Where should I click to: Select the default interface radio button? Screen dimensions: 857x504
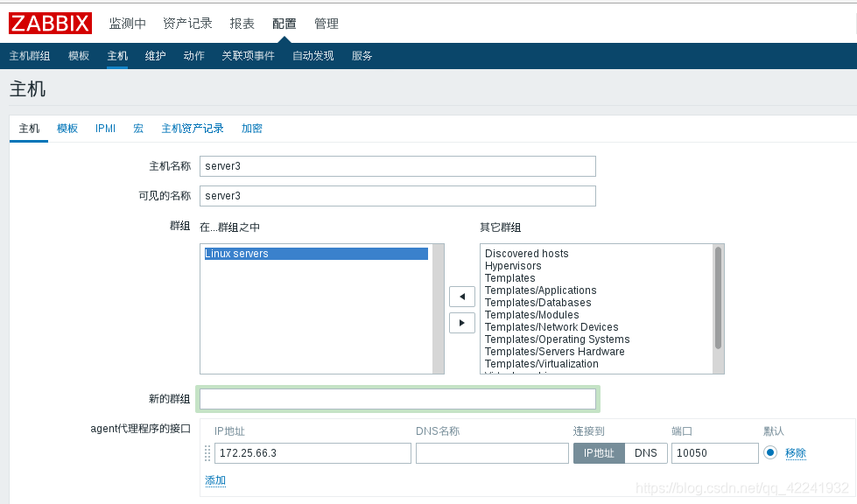click(770, 452)
